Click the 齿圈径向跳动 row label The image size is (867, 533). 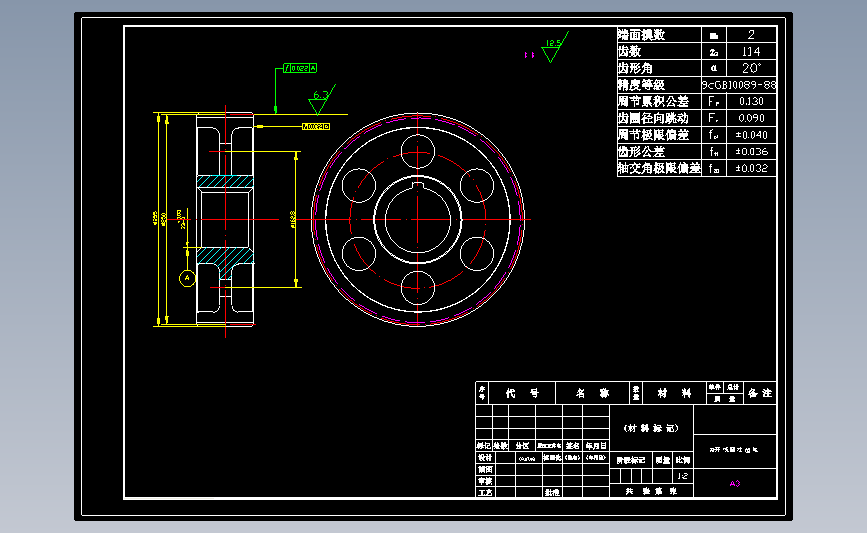(x=653, y=118)
